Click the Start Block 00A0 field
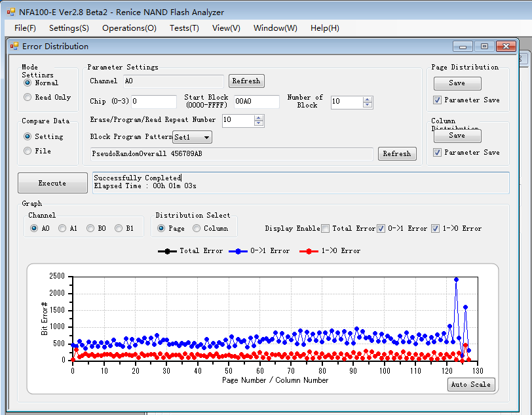Image resolution: width=532 pixels, height=415 pixels. click(x=257, y=102)
